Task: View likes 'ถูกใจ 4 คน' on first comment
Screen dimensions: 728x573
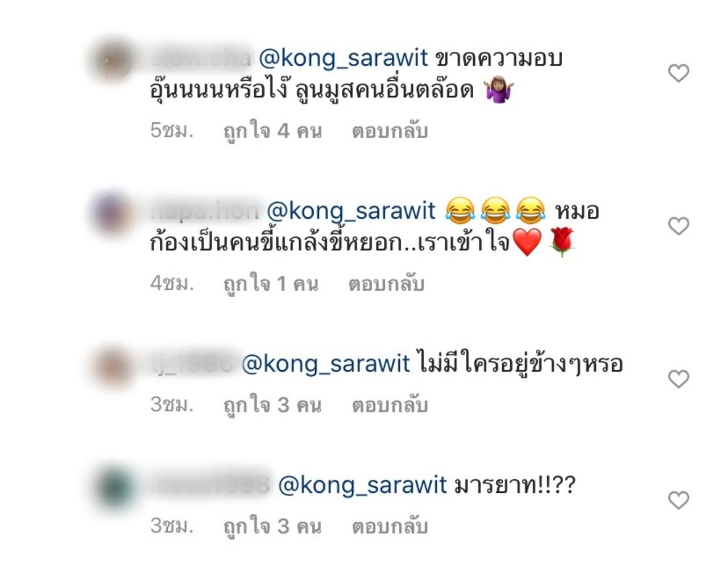Action: click(x=272, y=131)
